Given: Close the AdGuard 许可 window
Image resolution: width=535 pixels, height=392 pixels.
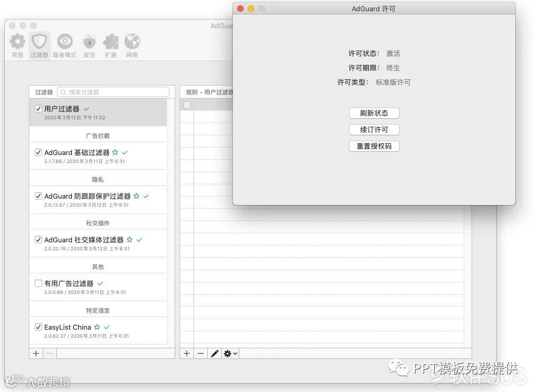Looking at the screenshot, I should pos(240,9).
